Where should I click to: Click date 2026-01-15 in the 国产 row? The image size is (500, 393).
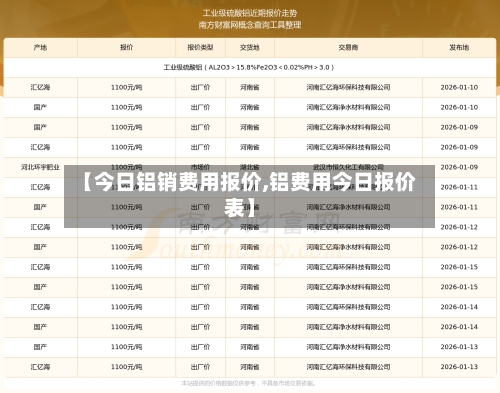(x=459, y=287)
